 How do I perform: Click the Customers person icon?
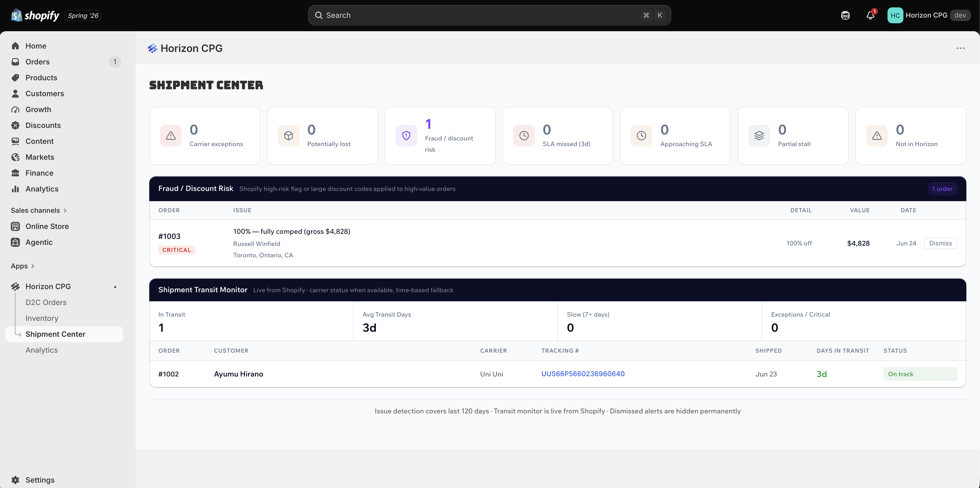tap(15, 94)
